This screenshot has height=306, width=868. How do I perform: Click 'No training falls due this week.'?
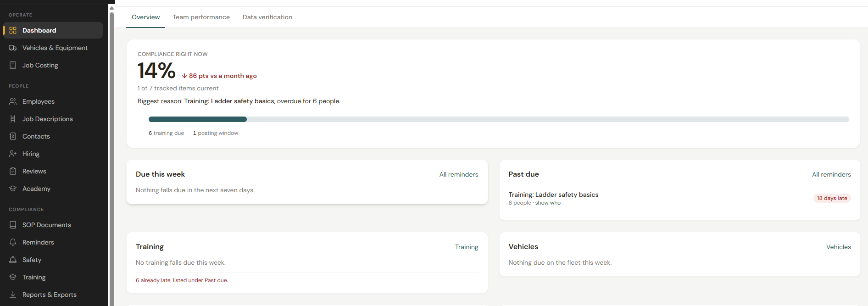[x=181, y=262]
